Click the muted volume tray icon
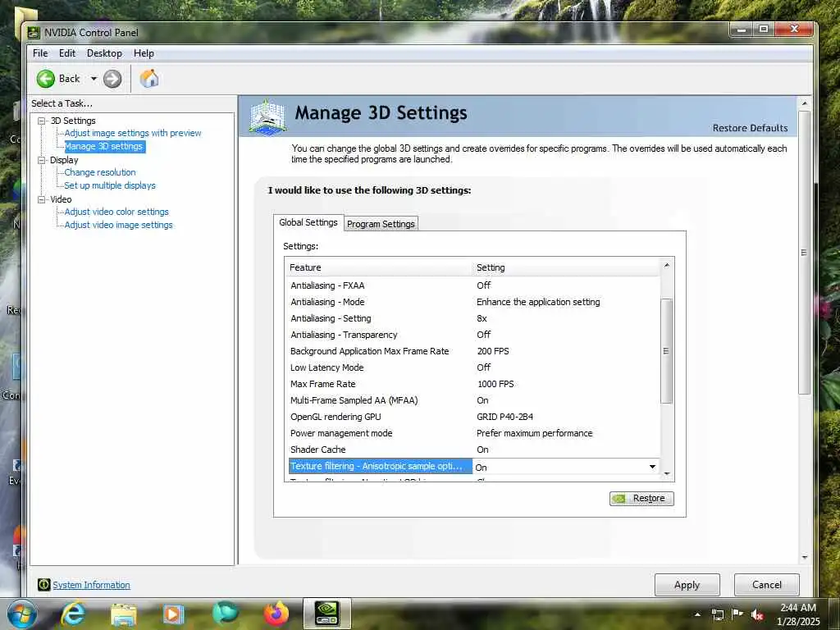Image resolution: width=840 pixels, height=630 pixels. [757, 614]
